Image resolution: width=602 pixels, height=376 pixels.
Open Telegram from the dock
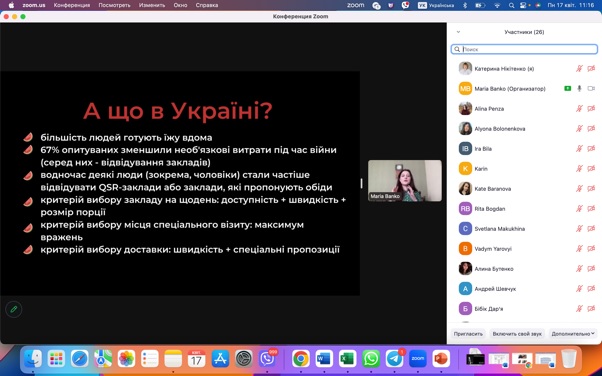(x=394, y=359)
